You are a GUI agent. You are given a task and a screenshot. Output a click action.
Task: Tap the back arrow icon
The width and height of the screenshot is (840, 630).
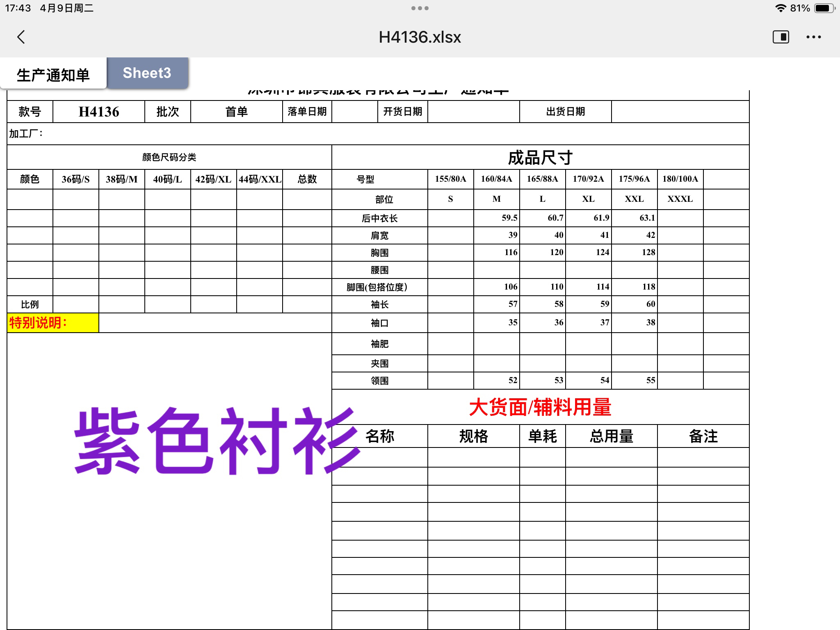21,37
